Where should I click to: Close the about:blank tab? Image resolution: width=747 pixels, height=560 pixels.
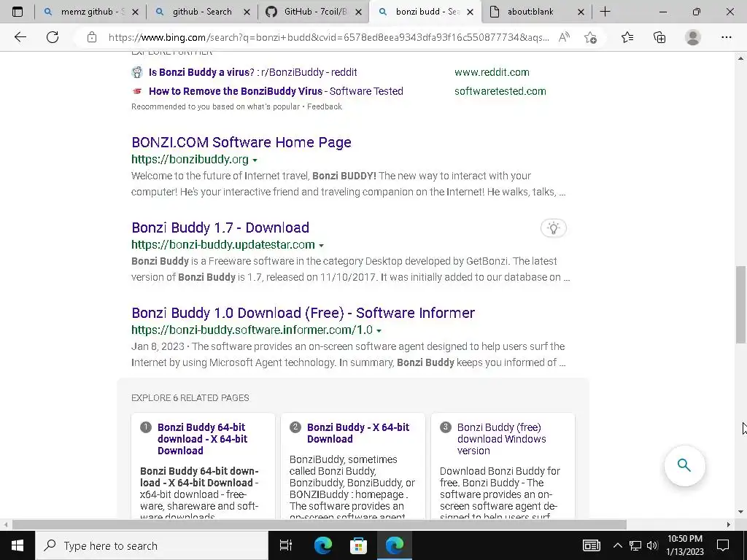click(581, 12)
